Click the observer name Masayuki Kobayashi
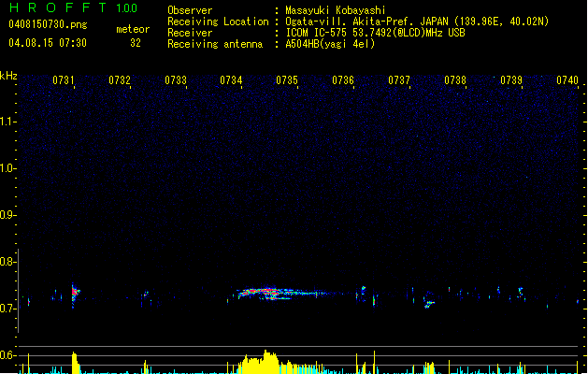 (x=336, y=10)
